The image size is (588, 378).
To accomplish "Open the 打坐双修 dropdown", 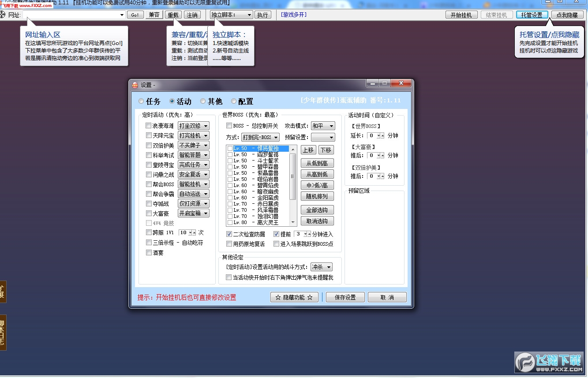I will [193, 126].
